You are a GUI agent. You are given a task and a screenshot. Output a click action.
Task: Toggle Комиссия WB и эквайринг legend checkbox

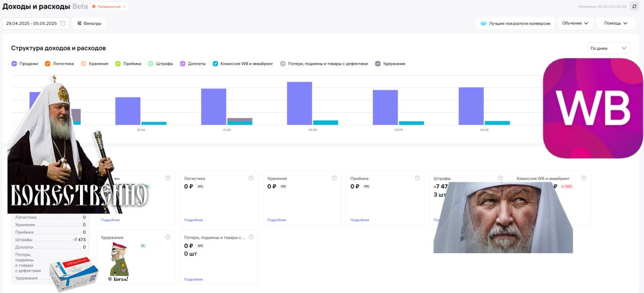(x=215, y=63)
